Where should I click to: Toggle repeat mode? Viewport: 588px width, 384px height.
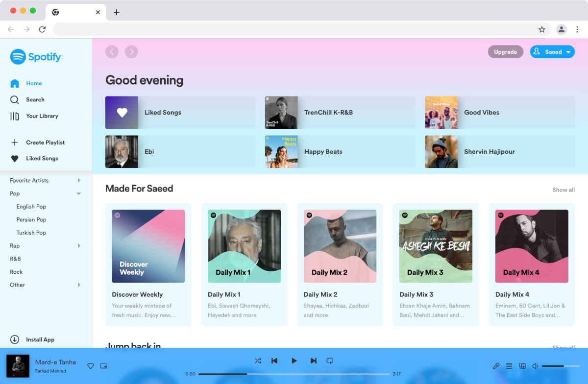click(x=330, y=360)
